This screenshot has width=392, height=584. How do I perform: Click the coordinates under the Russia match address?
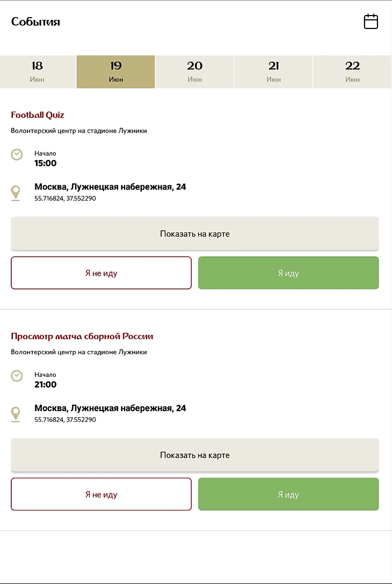pyautogui.click(x=65, y=420)
